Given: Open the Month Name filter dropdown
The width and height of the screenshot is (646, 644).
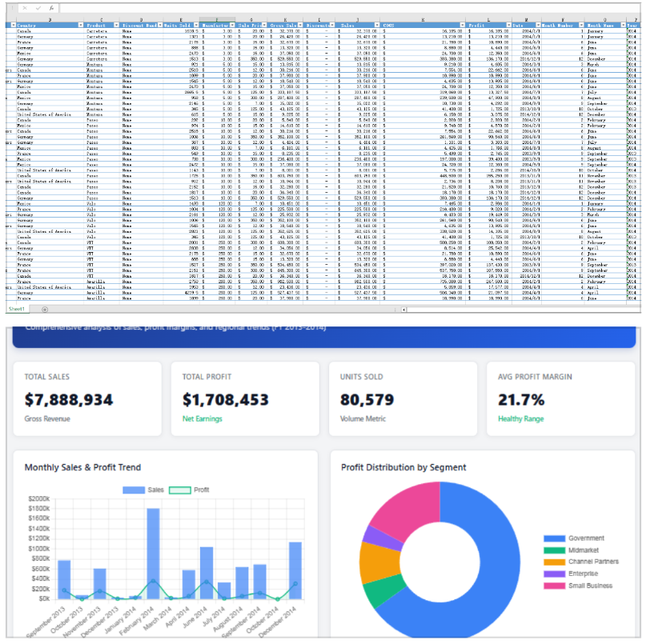Looking at the screenshot, I should click(x=623, y=25).
